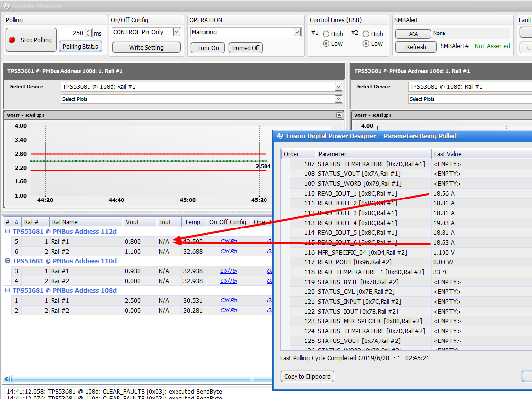The height and width of the screenshot is (399, 532).
Task: Click the 2.504 value label on Vout plot
Action: pyautogui.click(x=263, y=166)
